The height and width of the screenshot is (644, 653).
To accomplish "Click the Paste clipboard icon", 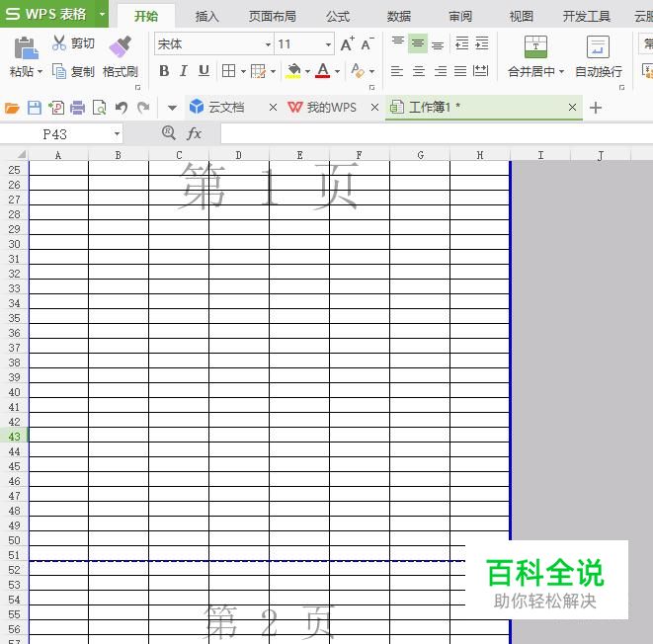I will pyautogui.click(x=27, y=47).
